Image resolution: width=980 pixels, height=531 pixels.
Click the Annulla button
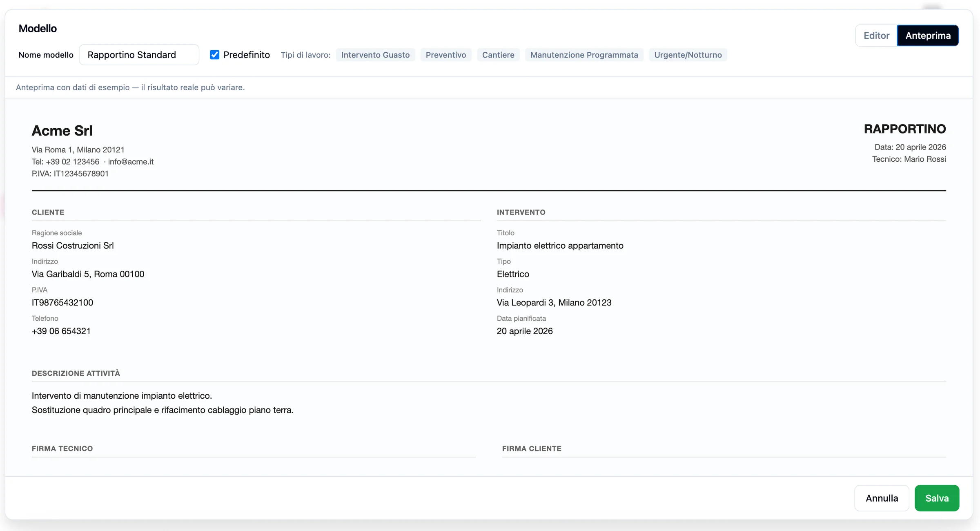[x=882, y=498]
